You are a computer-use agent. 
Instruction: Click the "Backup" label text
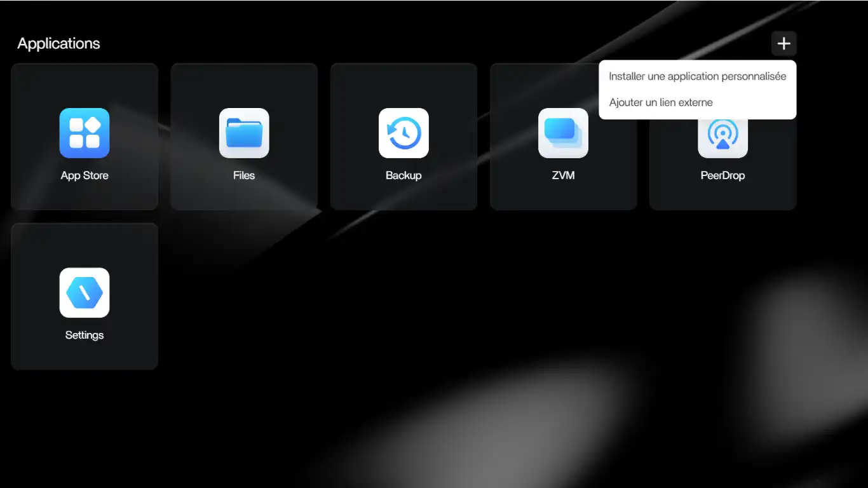(403, 175)
